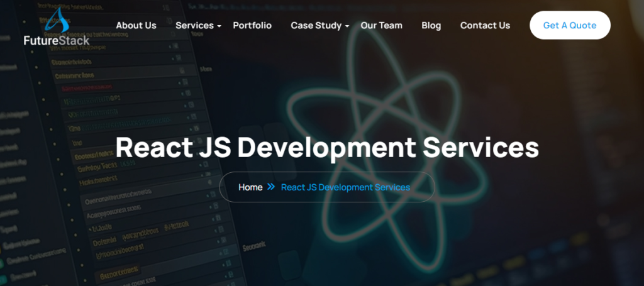Open the Services menu item
This screenshot has height=286, width=644.
click(x=194, y=25)
